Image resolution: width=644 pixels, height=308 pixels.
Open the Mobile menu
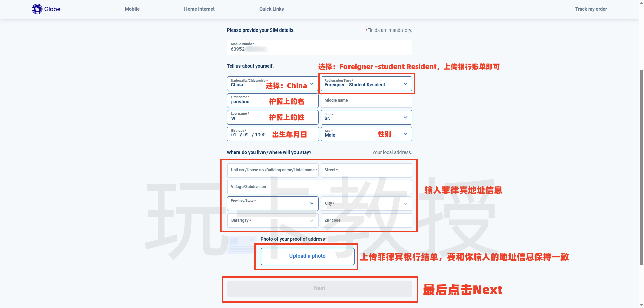coord(132,9)
